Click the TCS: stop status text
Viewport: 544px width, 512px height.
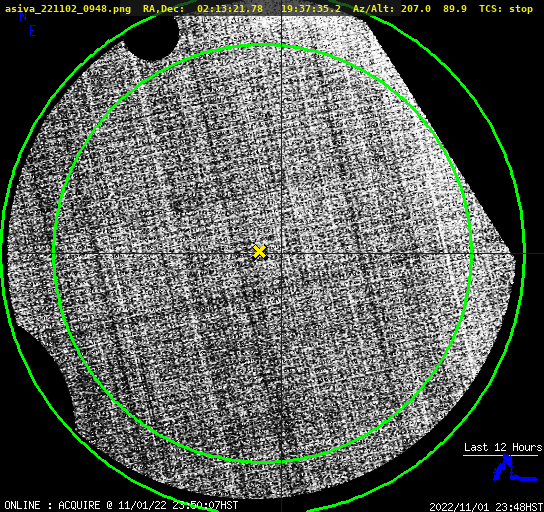(505, 9)
